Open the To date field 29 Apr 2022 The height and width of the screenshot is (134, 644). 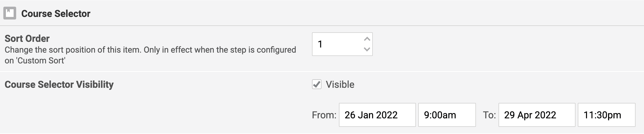536,115
